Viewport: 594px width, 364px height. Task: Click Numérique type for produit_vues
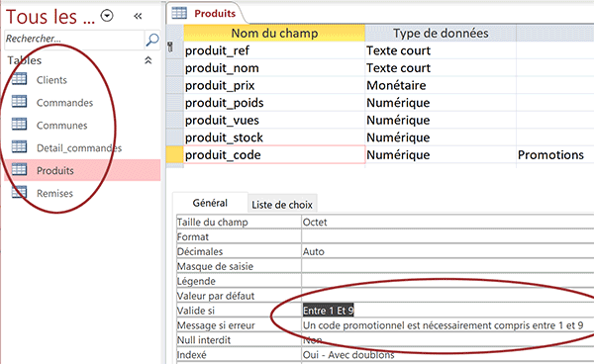441,120
